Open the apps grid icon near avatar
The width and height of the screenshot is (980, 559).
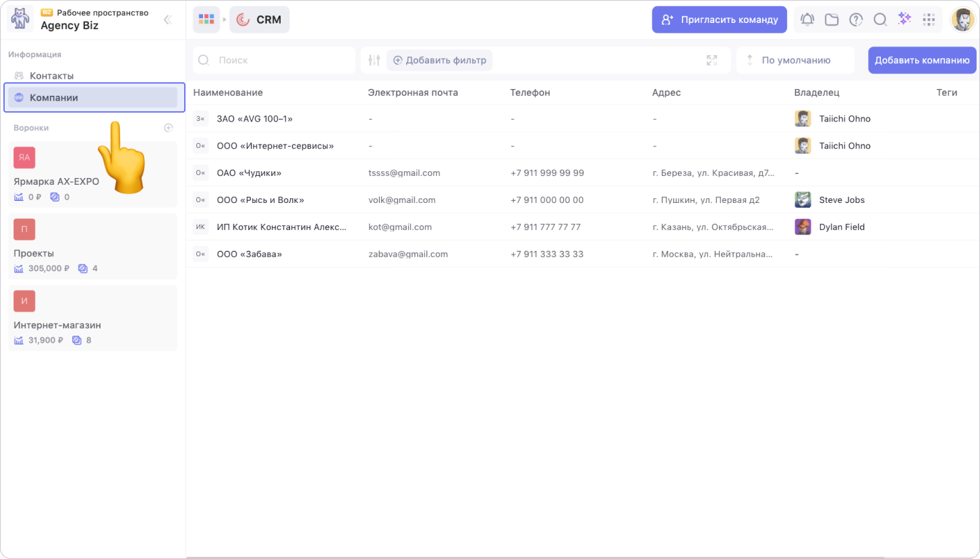point(929,20)
